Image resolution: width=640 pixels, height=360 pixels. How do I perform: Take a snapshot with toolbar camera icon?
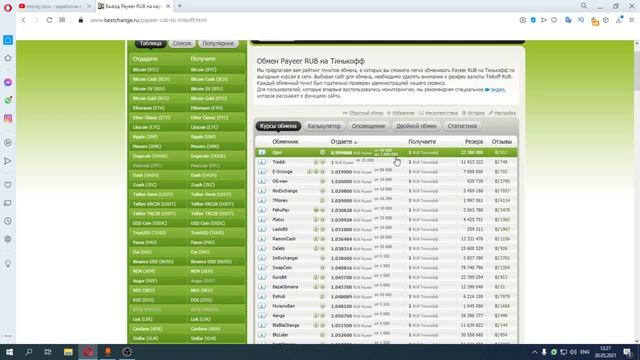[522, 20]
